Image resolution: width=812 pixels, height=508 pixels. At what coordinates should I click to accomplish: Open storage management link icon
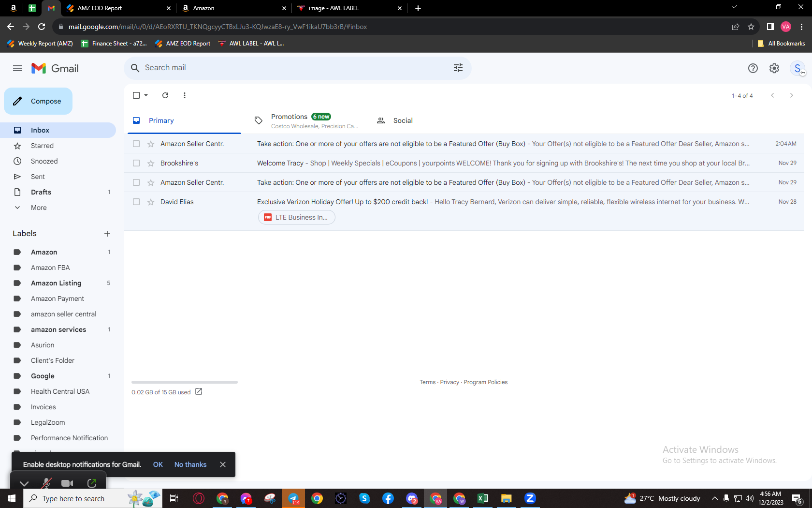point(199,391)
